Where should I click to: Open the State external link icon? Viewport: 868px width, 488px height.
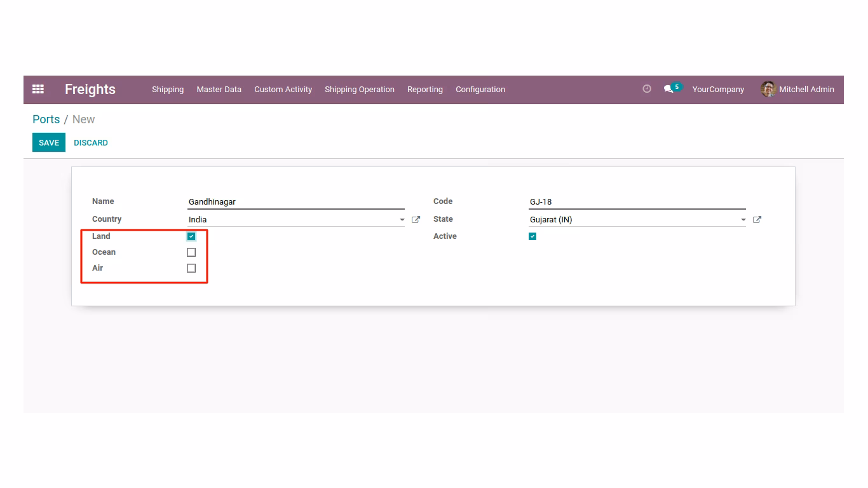pos(757,219)
